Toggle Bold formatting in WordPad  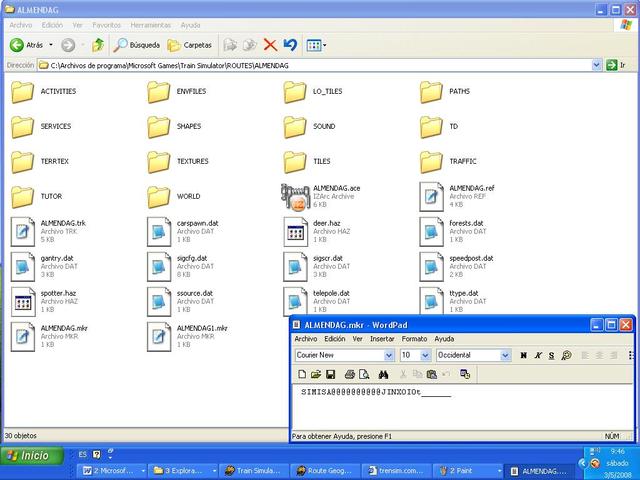pos(523,355)
